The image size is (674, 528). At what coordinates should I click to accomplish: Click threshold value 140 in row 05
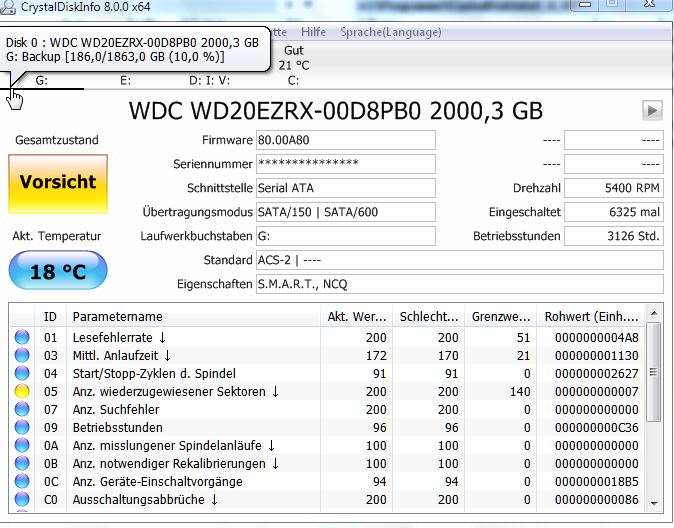[520, 392]
